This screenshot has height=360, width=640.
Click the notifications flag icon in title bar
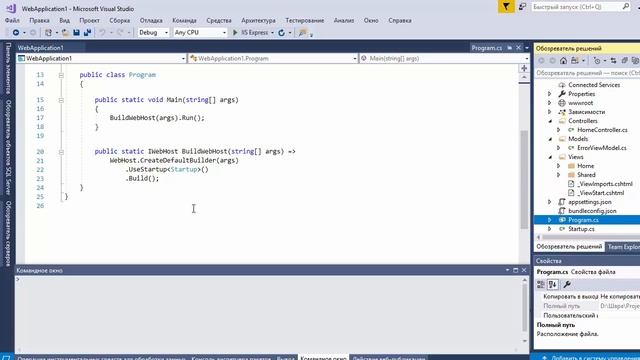[506, 7]
